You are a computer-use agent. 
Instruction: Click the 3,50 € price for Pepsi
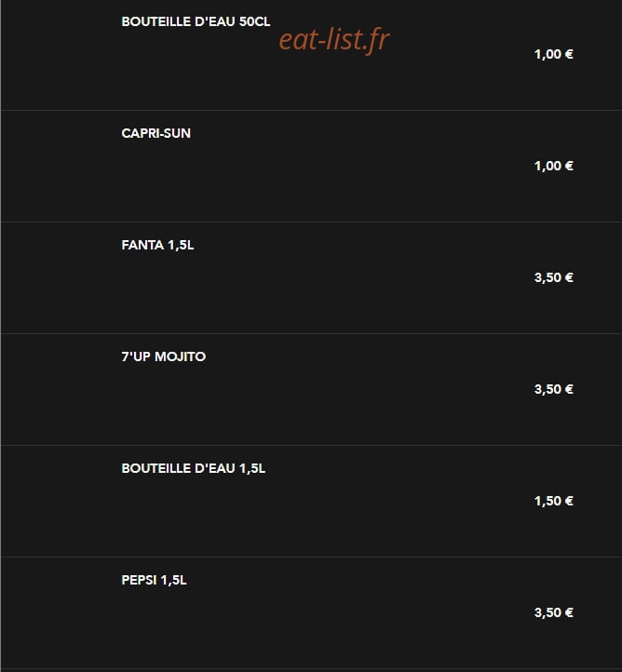(553, 612)
